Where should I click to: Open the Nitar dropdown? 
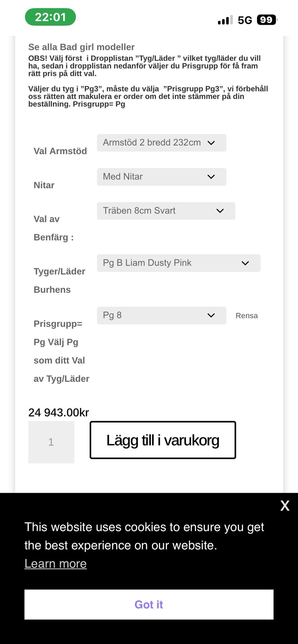(x=161, y=177)
